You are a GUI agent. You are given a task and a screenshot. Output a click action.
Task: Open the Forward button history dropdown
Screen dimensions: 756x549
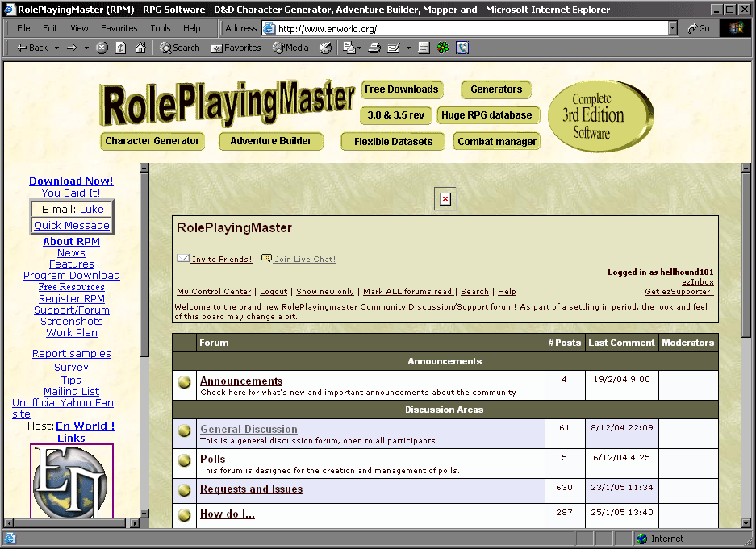[86, 48]
